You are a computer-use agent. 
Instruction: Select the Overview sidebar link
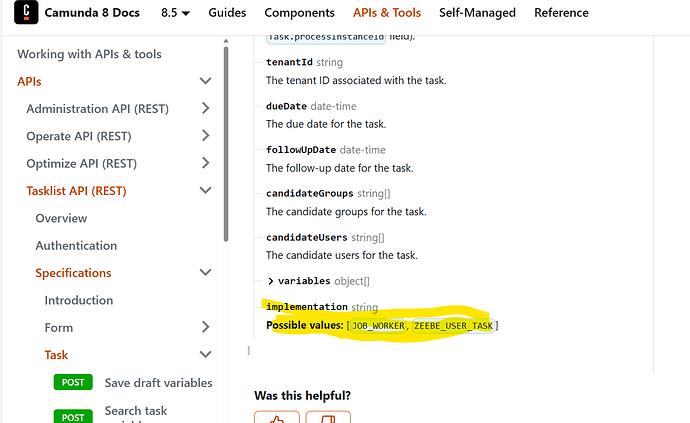[61, 218]
